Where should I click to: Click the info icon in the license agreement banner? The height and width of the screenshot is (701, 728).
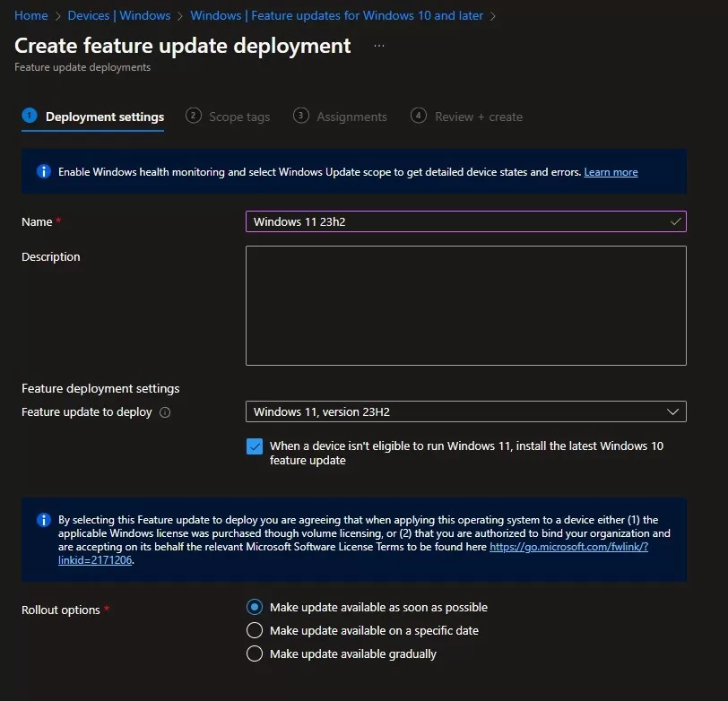(43, 521)
